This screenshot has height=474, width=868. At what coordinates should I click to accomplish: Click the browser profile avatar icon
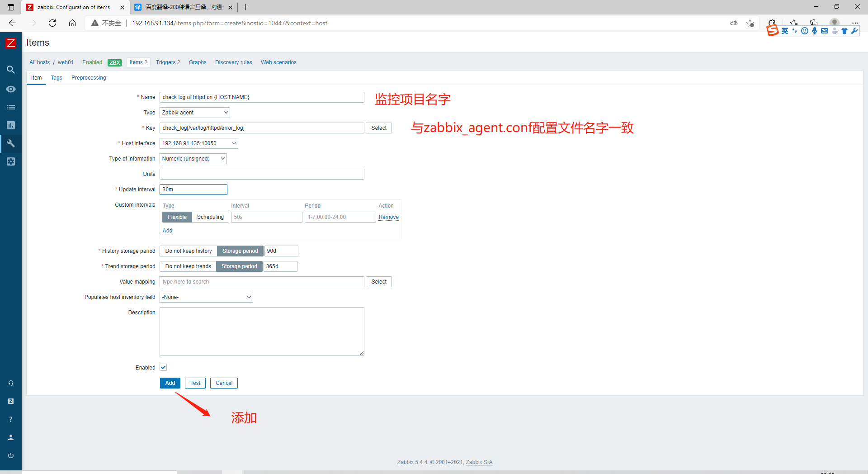pyautogui.click(x=835, y=22)
